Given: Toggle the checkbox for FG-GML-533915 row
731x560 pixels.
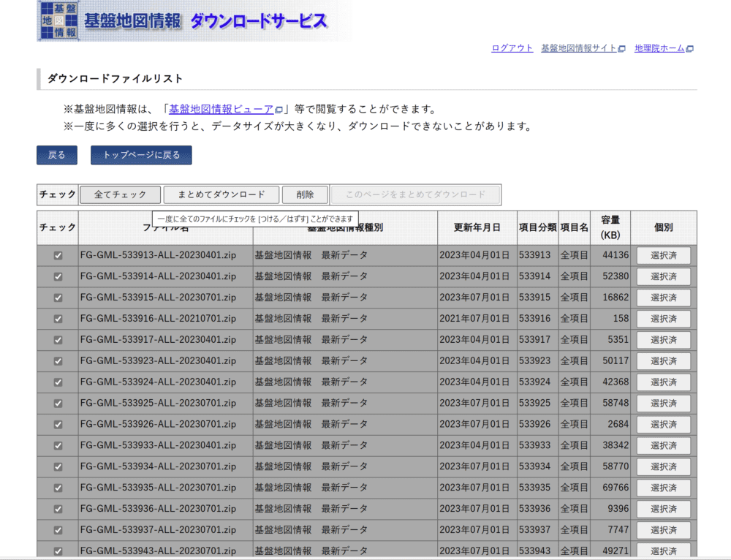Looking at the screenshot, I should point(58,298).
